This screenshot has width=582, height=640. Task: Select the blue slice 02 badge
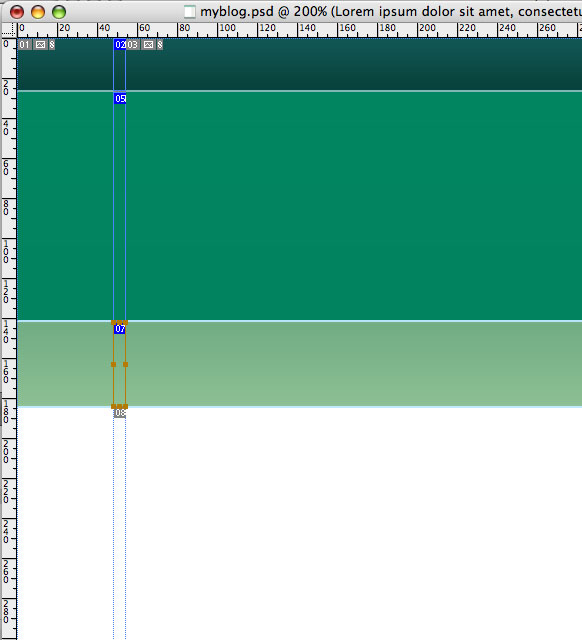click(x=120, y=44)
